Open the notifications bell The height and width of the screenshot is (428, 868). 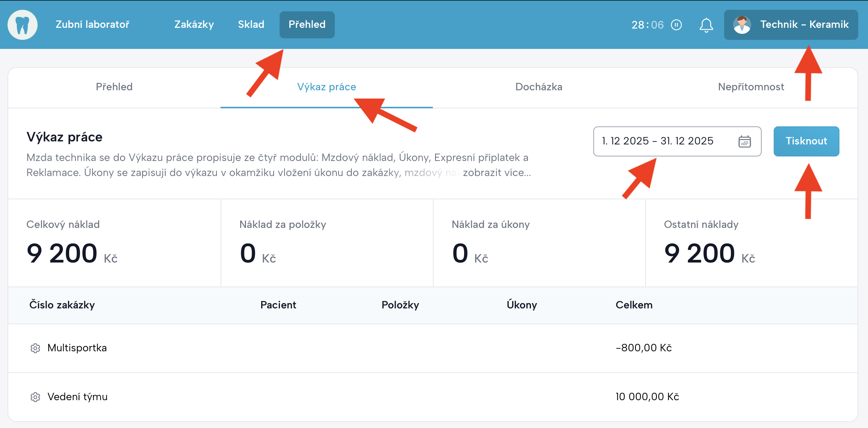(x=706, y=25)
